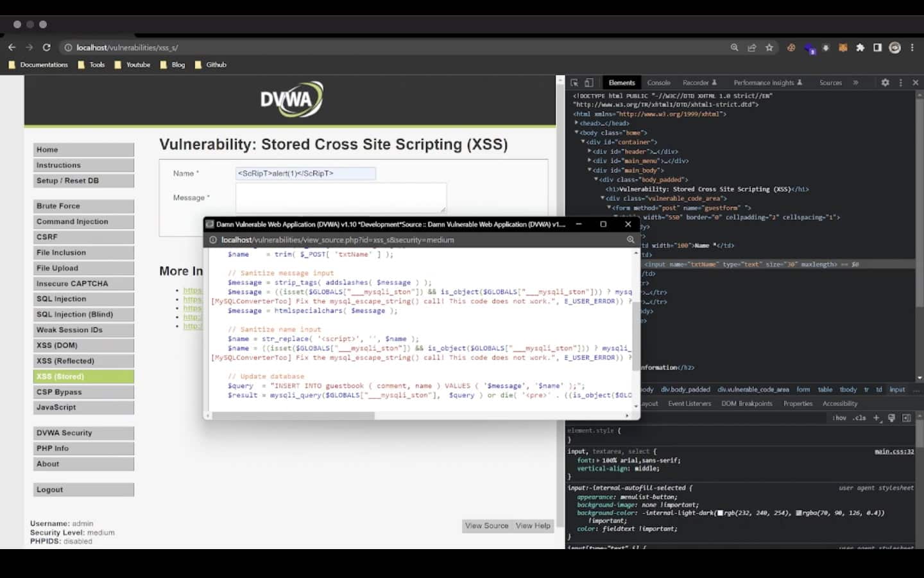Screen dimensions: 924x578
Task: Open the SQL Injection page from sidebar
Action: (60, 299)
